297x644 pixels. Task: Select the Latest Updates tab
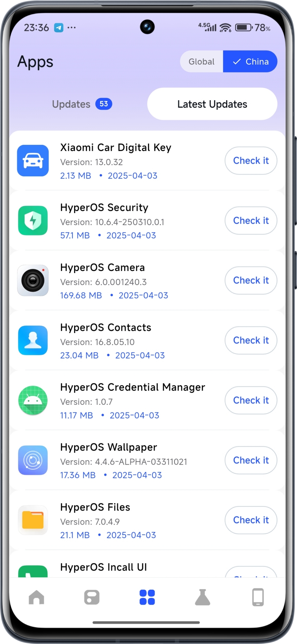pyautogui.click(x=212, y=104)
